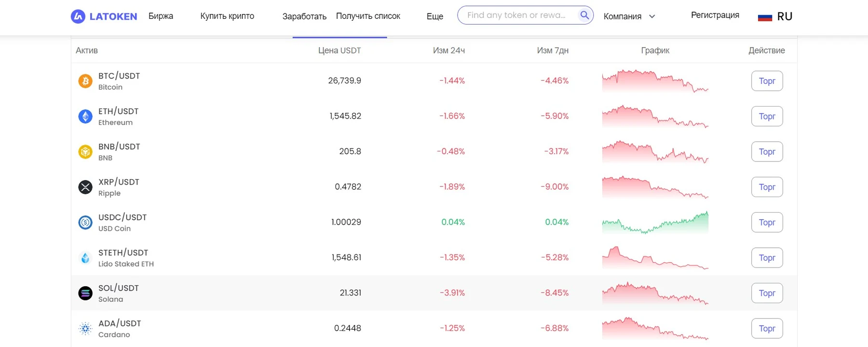The image size is (868, 347).
Task: Click the LATOKEN logo
Action: (104, 16)
